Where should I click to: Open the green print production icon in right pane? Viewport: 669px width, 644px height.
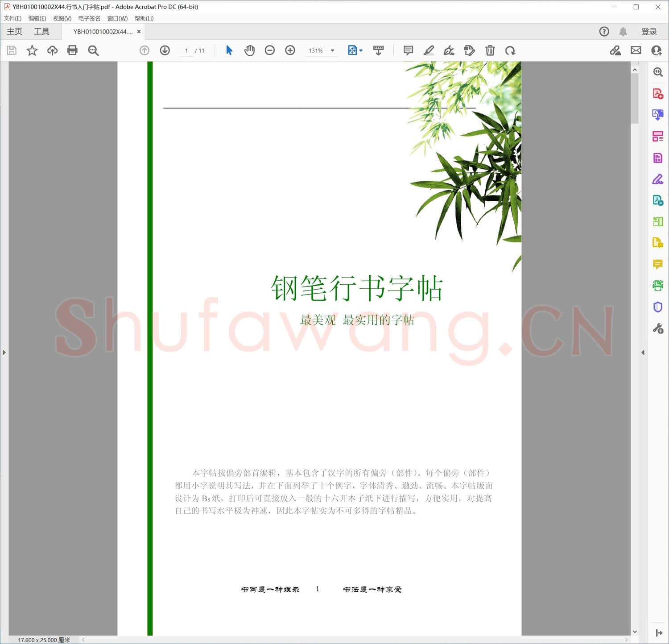658,286
